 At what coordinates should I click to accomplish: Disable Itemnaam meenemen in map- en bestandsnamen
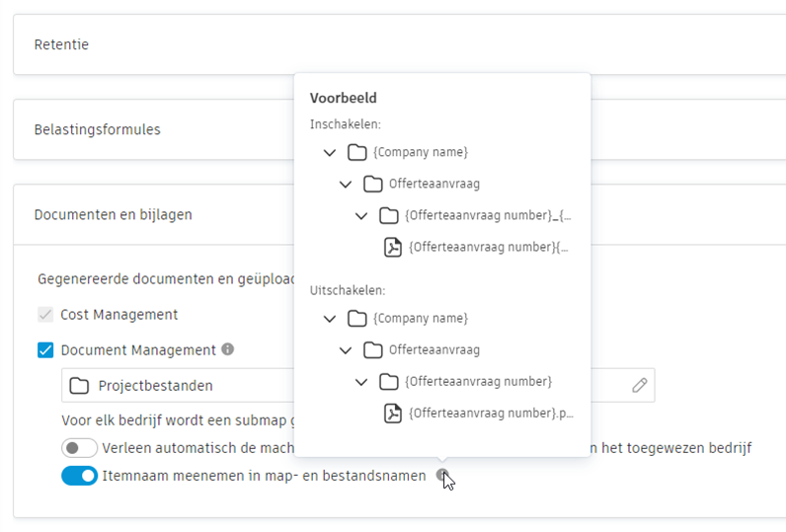click(x=79, y=476)
